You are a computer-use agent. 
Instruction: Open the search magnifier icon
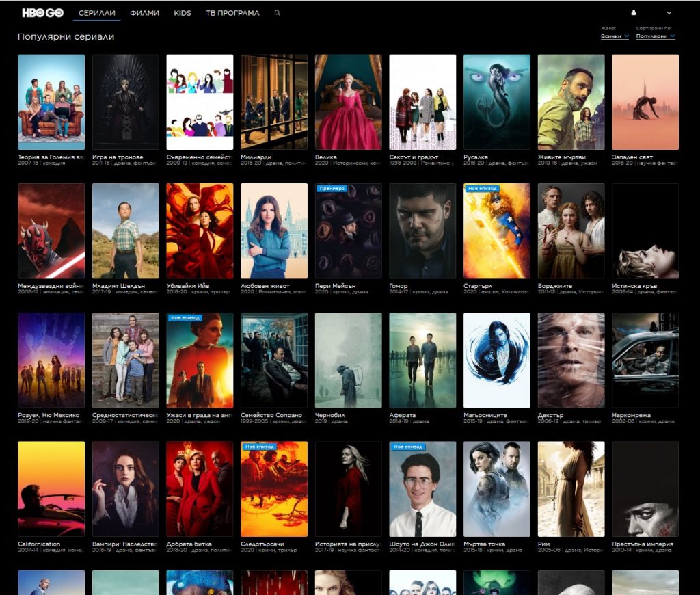[278, 13]
